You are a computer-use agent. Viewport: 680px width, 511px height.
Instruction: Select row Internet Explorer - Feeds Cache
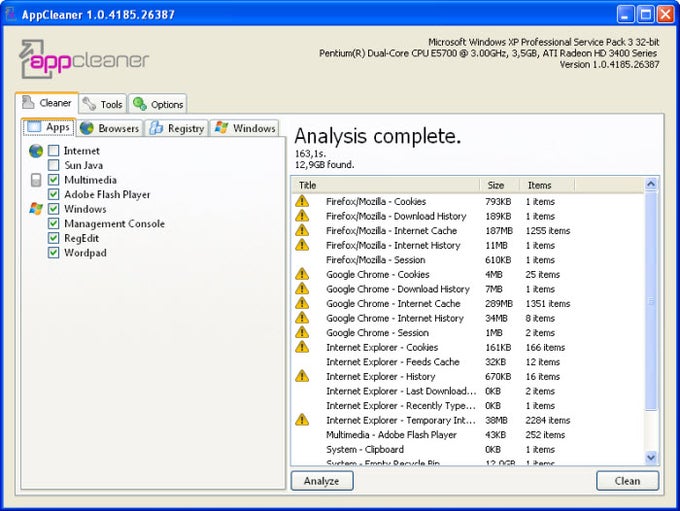(x=468, y=362)
